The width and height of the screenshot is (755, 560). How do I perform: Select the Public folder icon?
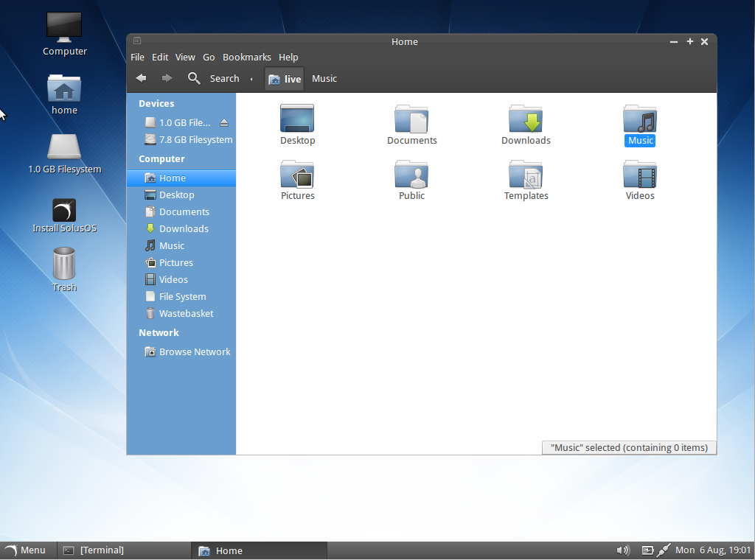pos(411,175)
